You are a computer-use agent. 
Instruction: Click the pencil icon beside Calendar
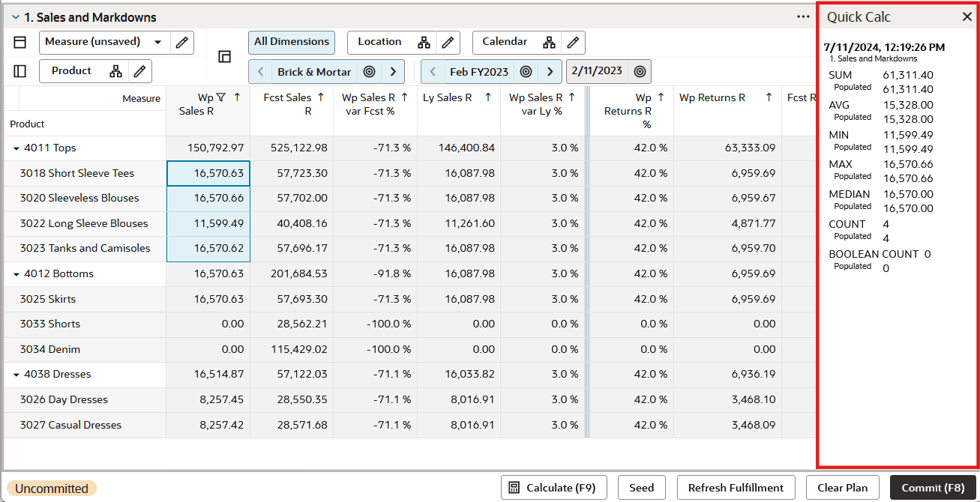coord(573,42)
